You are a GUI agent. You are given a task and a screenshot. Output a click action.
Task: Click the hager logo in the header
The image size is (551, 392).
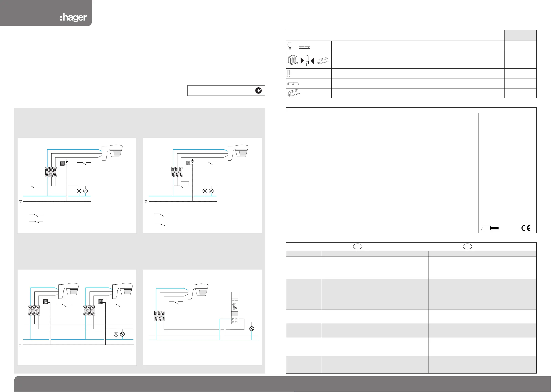(x=73, y=18)
